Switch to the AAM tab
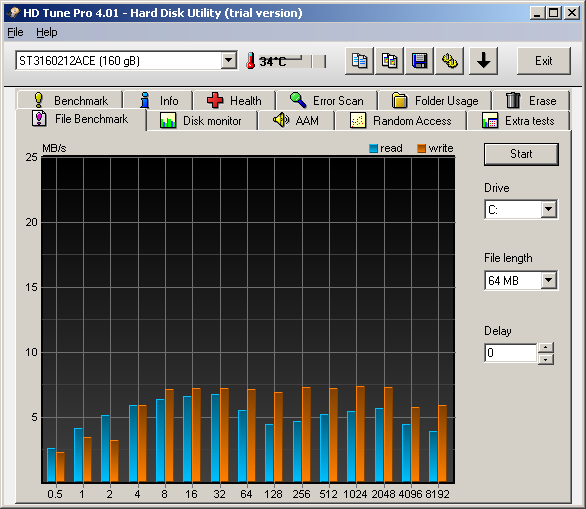The height and width of the screenshot is (509, 586). [x=296, y=121]
